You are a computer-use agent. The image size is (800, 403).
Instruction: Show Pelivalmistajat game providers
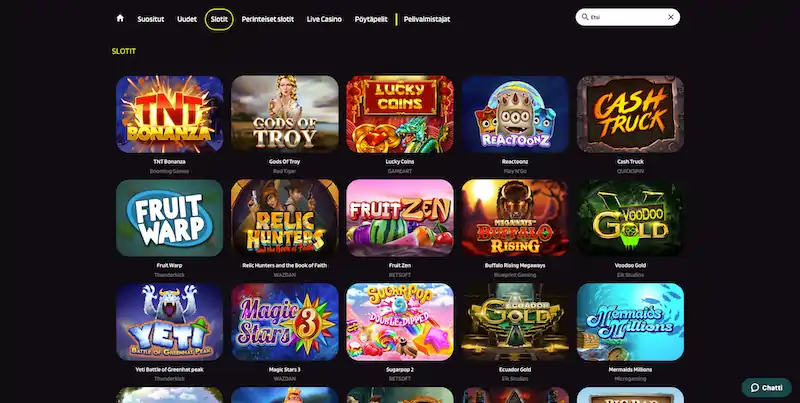pyautogui.click(x=427, y=19)
